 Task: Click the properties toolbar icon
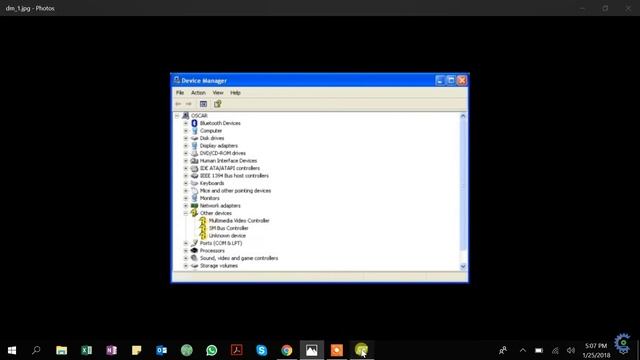[218, 104]
